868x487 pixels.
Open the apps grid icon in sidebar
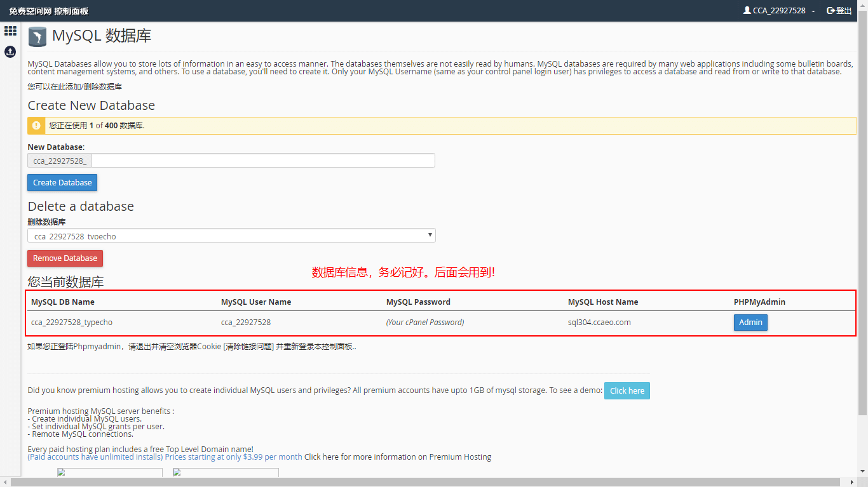[x=10, y=30]
